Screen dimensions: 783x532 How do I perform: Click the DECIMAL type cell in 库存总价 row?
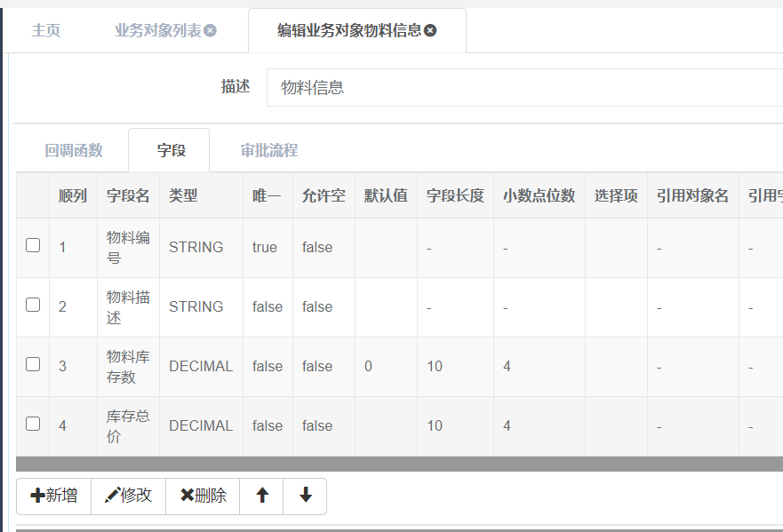pyautogui.click(x=201, y=425)
